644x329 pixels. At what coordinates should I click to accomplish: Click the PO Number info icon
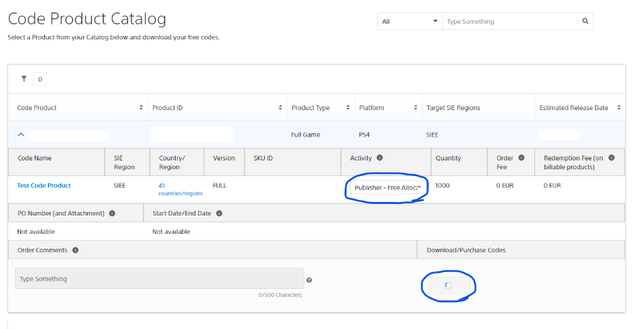[x=112, y=213]
